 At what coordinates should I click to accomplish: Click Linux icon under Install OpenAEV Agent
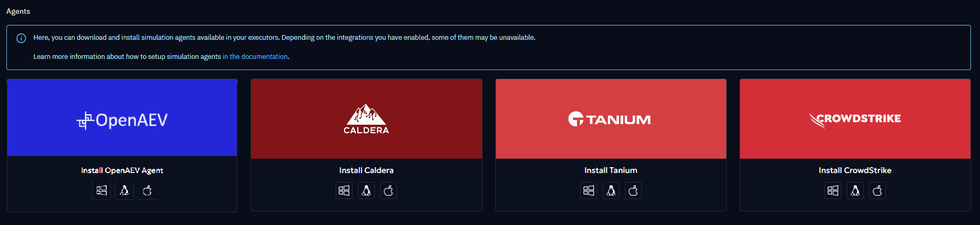point(124,191)
